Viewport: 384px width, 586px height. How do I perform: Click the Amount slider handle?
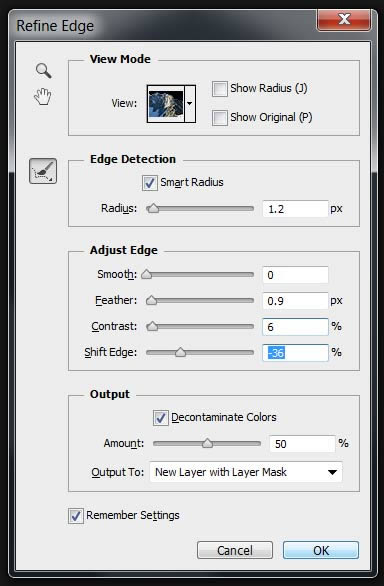pyautogui.click(x=207, y=443)
